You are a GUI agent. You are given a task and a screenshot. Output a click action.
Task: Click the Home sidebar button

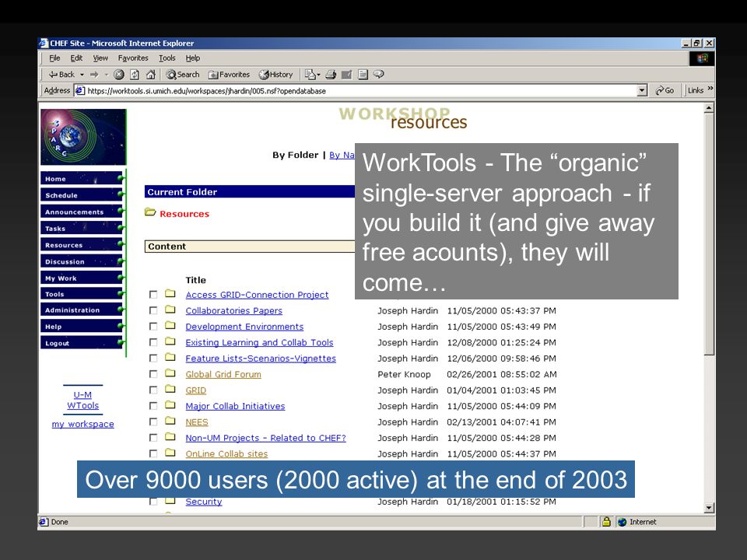click(82, 179)
